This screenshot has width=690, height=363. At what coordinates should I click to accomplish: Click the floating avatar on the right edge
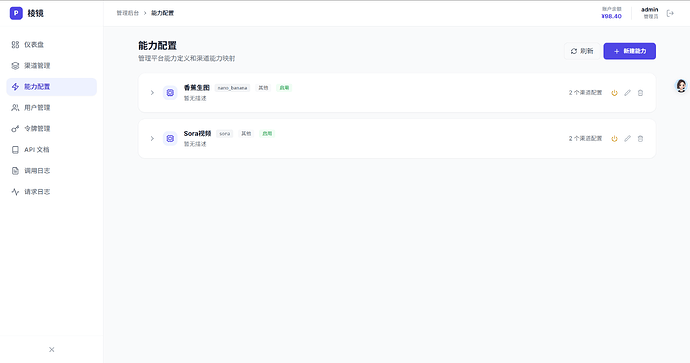[681, 86]
